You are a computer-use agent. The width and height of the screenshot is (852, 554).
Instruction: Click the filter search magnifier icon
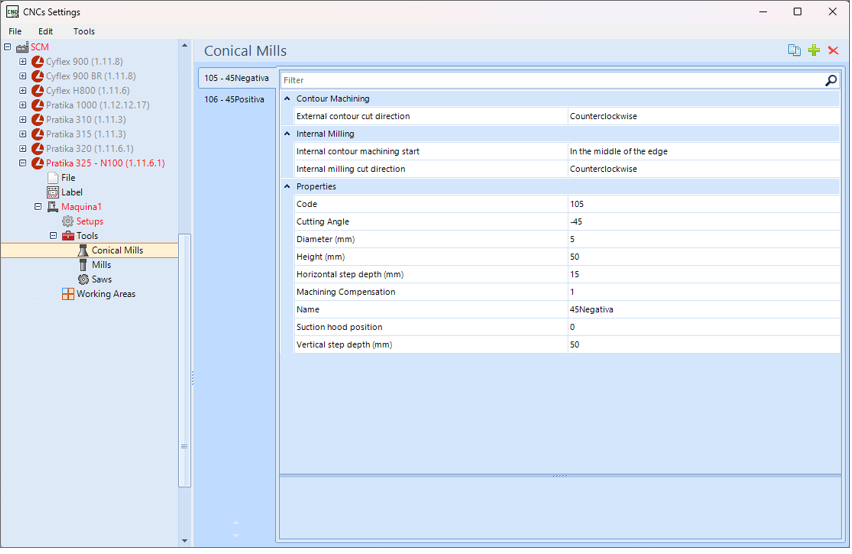pyautogui.click(x=831, y=80)
